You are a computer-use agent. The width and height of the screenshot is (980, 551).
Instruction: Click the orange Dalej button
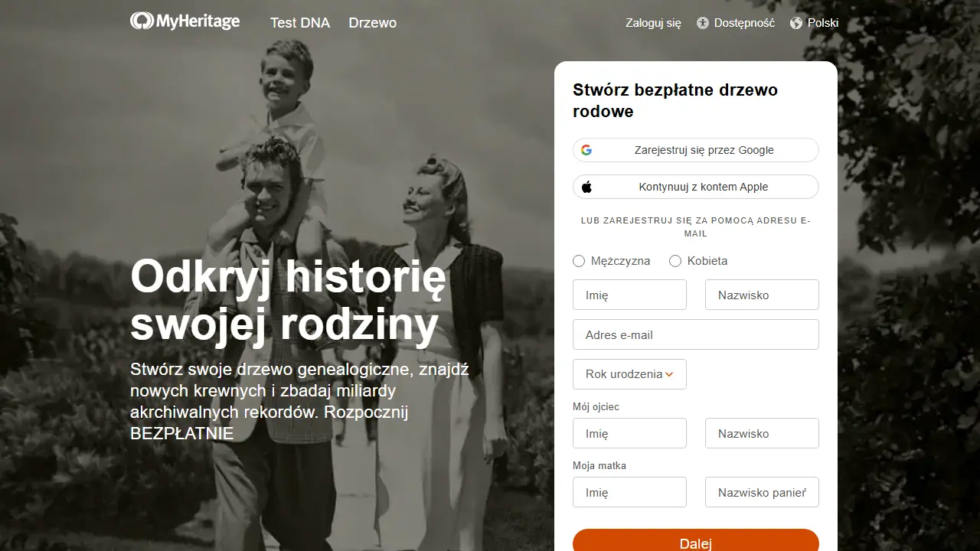696,540
